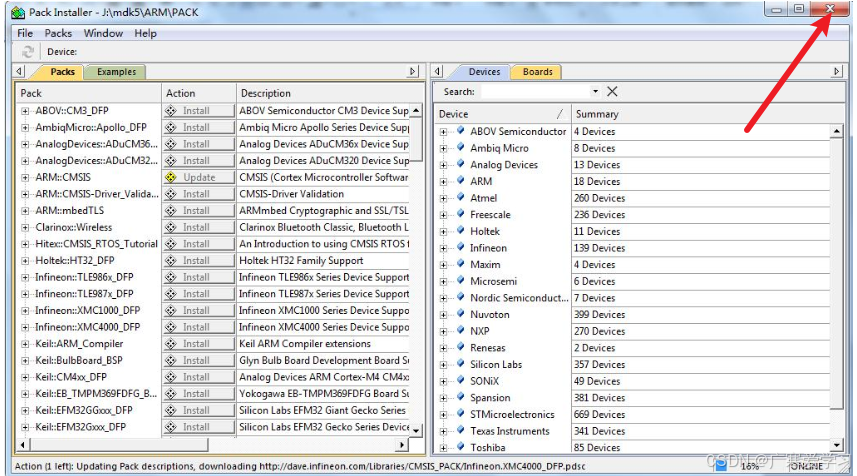Click the Nuvoton vendor icon
Viewport: 857px width, 476px height.
point(460,314)
